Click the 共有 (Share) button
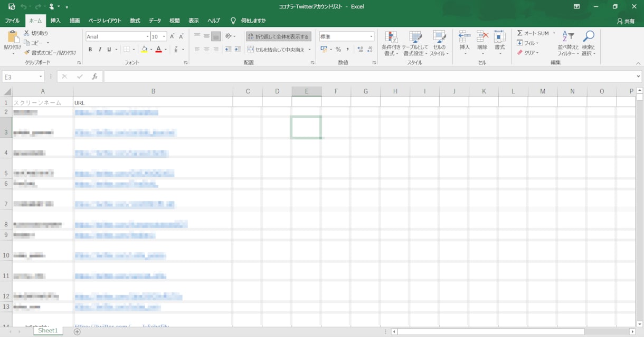The width and height of the screenshot is (644, 362). pyautogui.click(x=626, y=21)
